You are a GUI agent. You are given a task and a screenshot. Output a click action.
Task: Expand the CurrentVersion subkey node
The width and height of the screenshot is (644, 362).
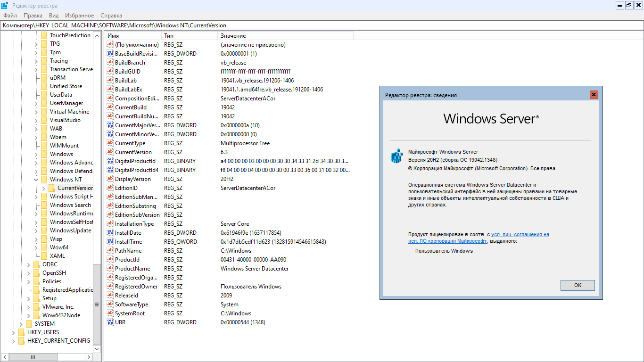coord(44,188)
